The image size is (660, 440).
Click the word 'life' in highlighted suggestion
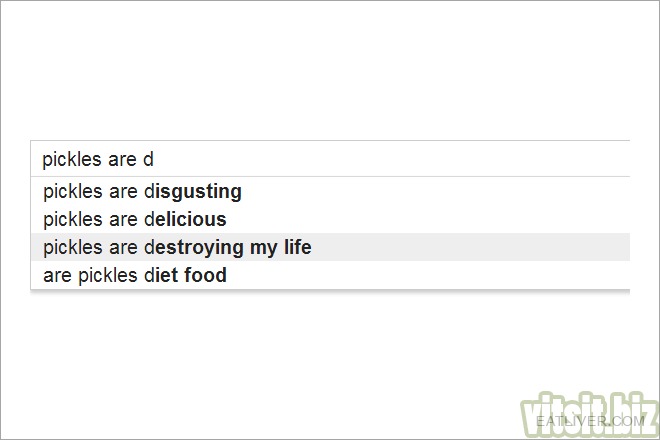tap(298, 247)
